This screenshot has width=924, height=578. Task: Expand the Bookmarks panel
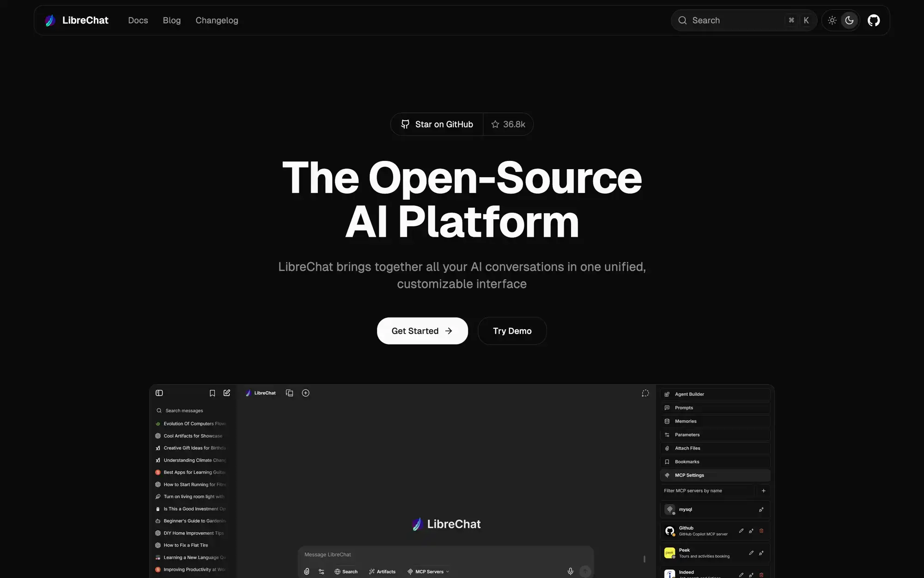715,461
